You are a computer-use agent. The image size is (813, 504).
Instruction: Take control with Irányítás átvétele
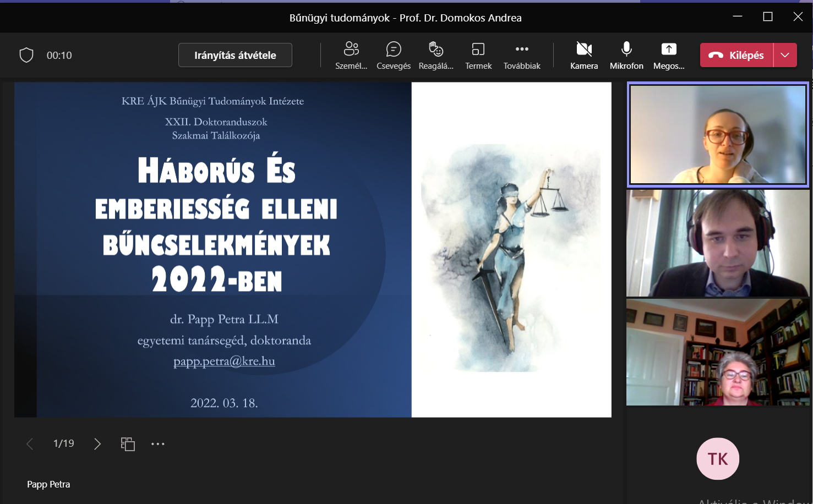point(235,55)
